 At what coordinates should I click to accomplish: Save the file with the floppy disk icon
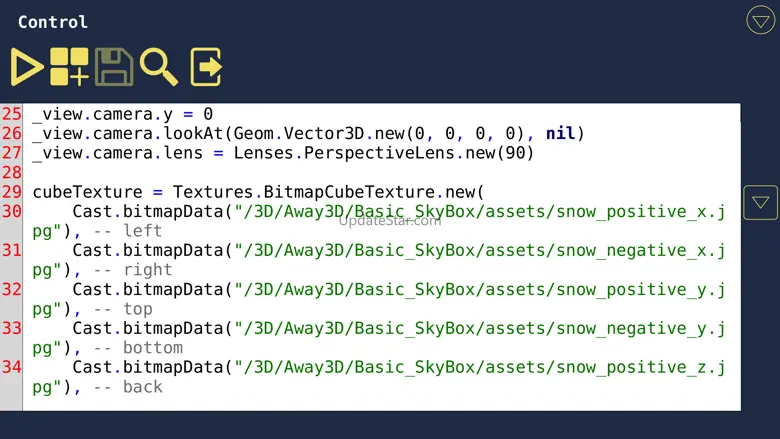click(114, 67)
